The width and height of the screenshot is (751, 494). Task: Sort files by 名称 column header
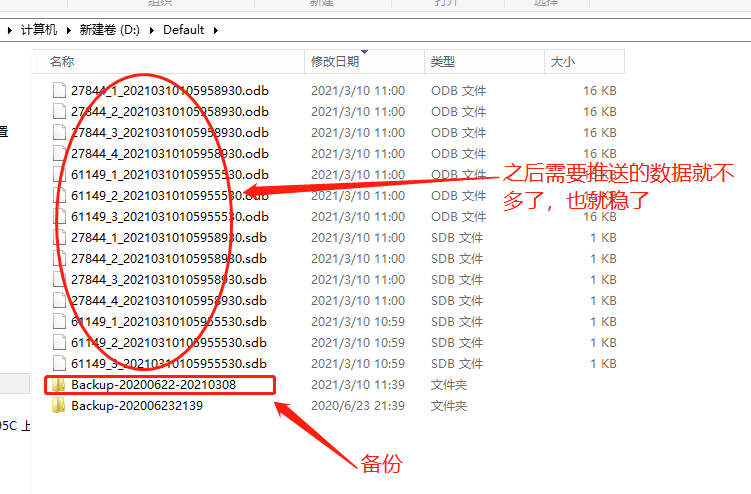point(62,62)
